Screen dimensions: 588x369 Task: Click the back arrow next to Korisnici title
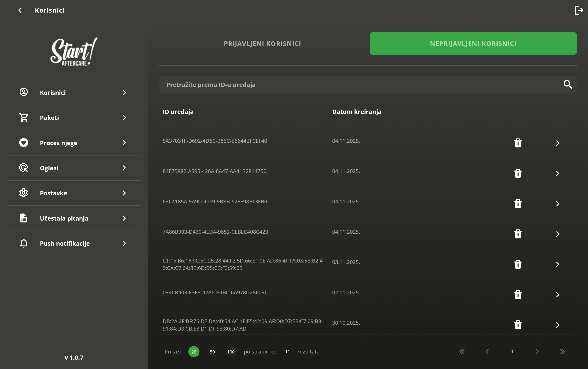[x=20, y=10]
